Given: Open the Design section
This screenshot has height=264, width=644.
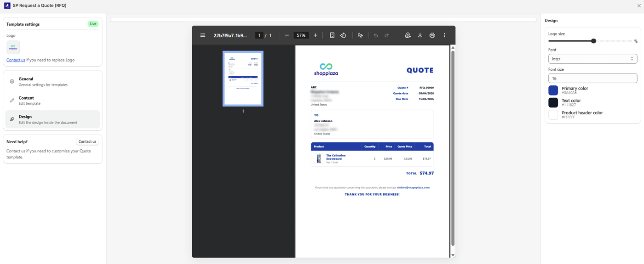Looking at the screenshot, I should point(52,119).
